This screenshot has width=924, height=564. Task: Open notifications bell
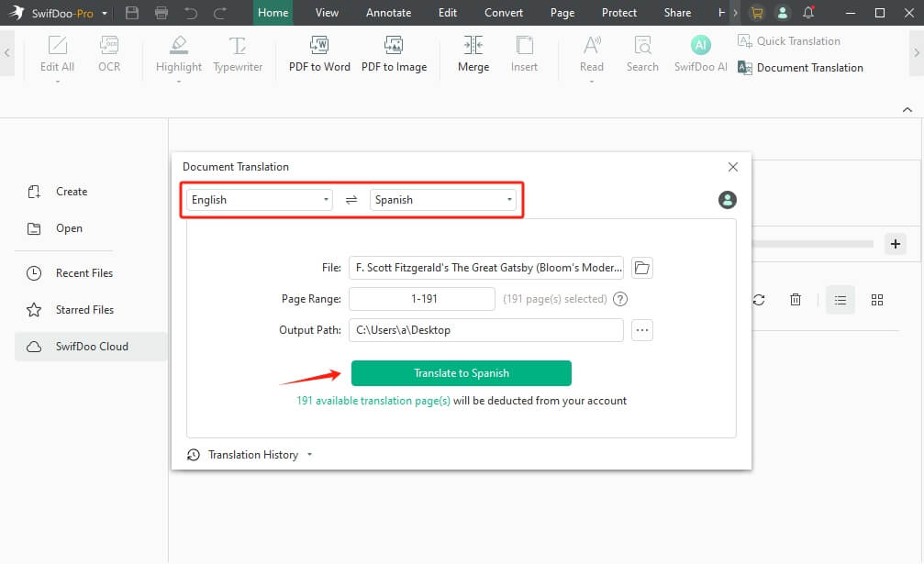pyautogui.click(x=808, y=12)
